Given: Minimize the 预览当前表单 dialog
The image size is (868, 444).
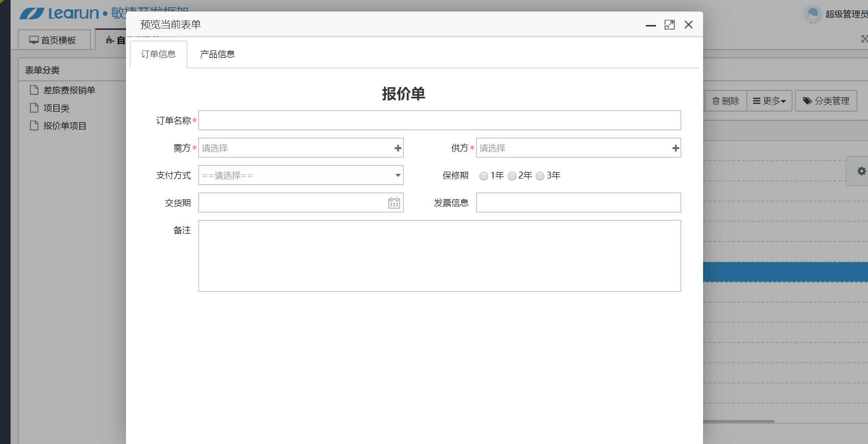Looking at the screenshot, I should pyautogui.click(x=651, y=25).
